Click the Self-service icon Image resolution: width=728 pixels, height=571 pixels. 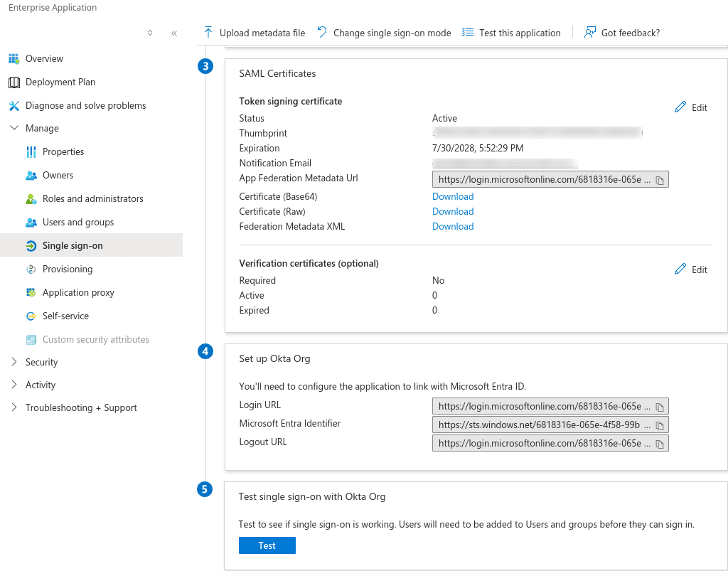coord(31,316)
